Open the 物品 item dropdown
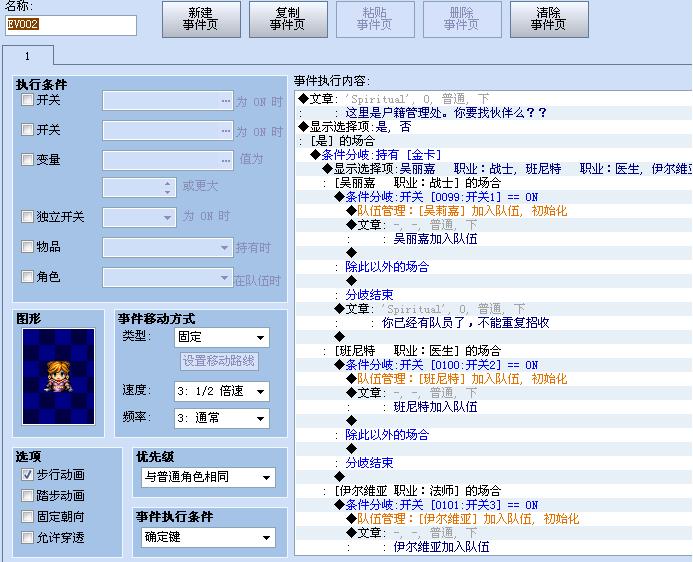 coord(168,248)
